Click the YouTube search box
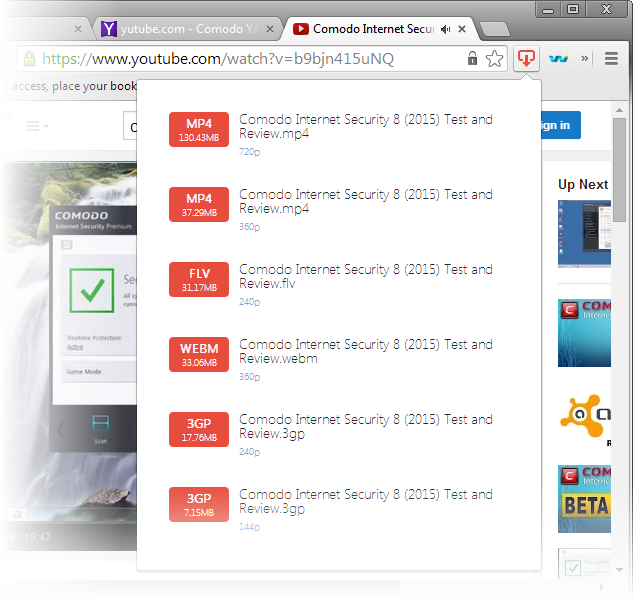The image size is (633, 601). [x=130, y=126]
